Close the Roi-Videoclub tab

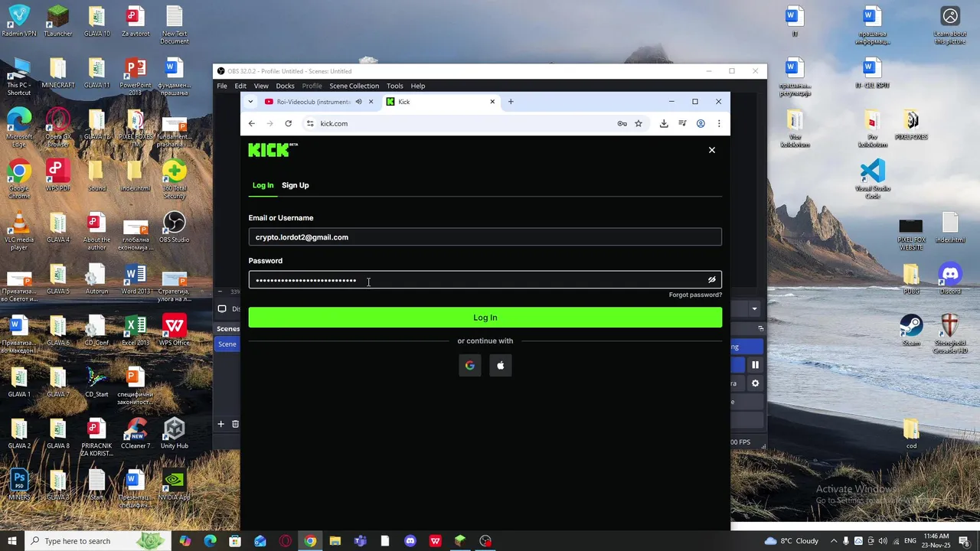(x=371, y=102)
